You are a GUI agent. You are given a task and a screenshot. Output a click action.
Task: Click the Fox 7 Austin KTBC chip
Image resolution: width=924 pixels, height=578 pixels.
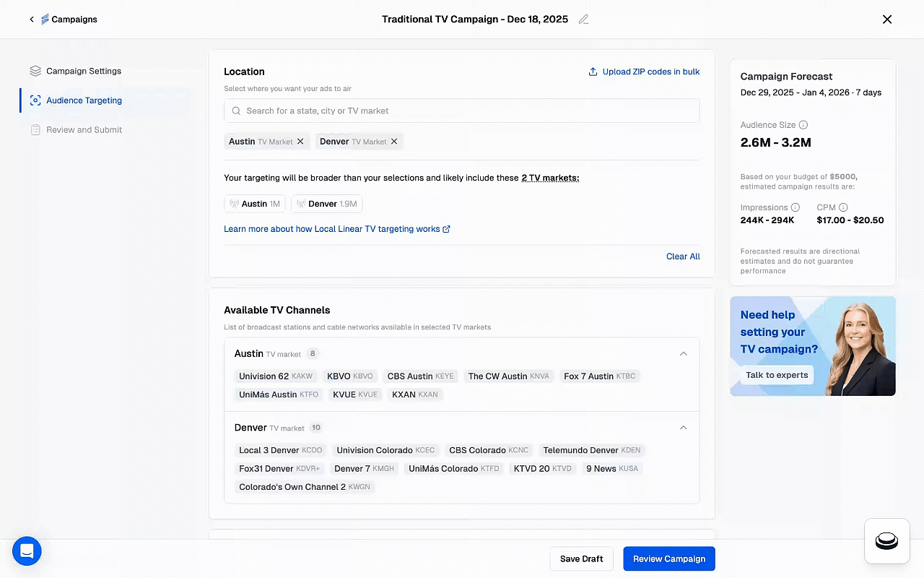(x=600, y=376)
